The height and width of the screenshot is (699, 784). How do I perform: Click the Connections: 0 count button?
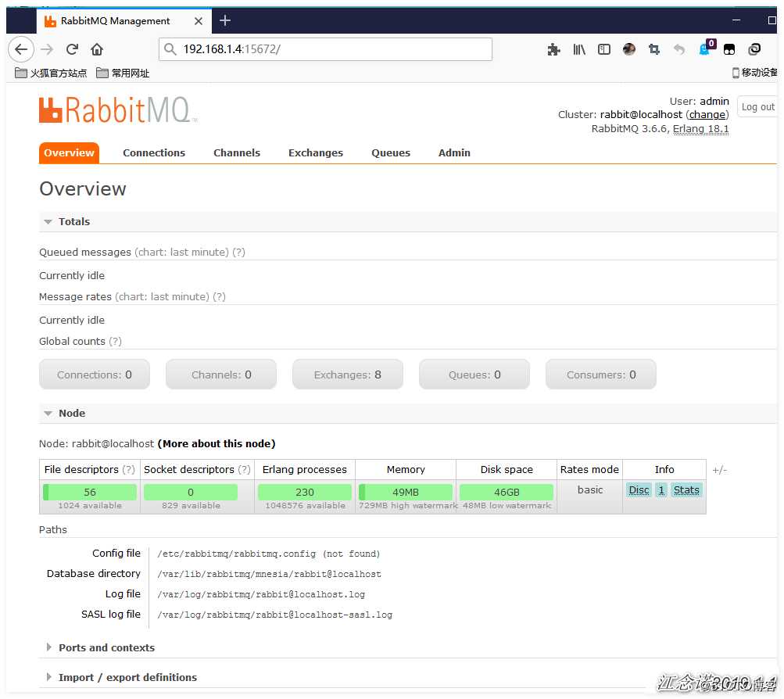click(x=95, y=375)
